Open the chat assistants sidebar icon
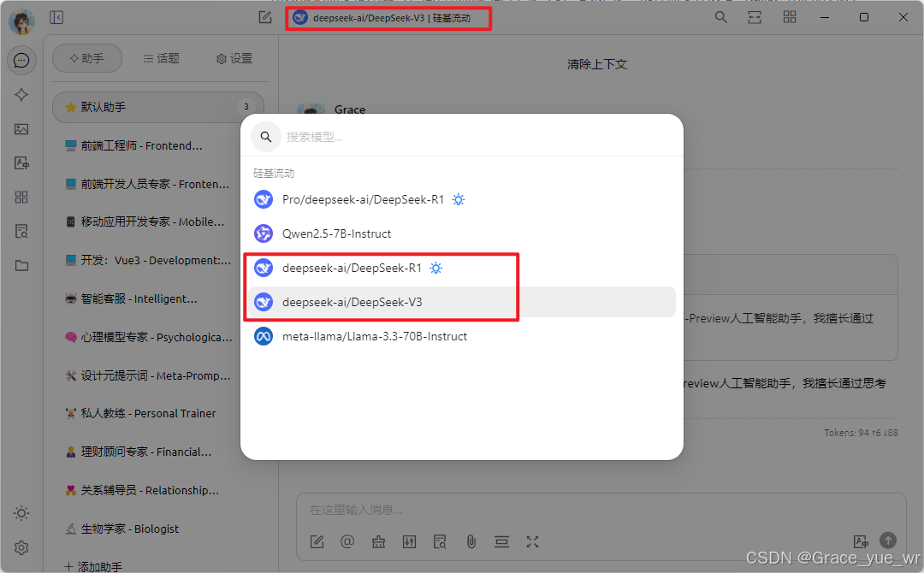Viewport: 924px width, 573px height. coord(21,60)
